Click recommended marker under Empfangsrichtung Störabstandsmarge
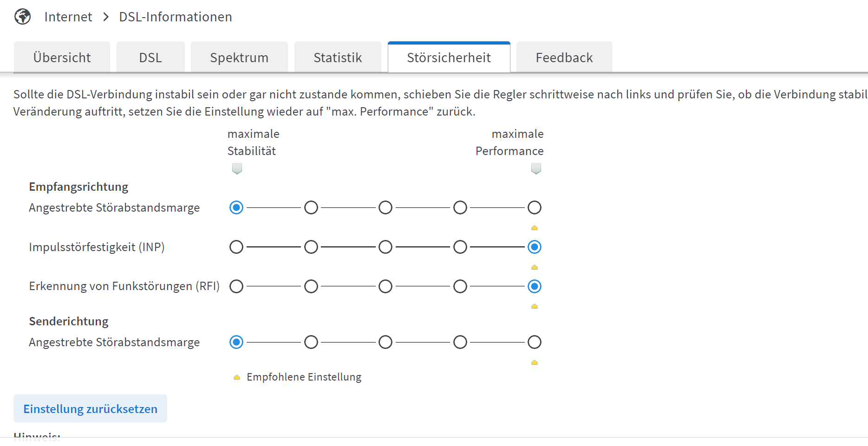This screenshot has height=446, width=868. [535, 228]
